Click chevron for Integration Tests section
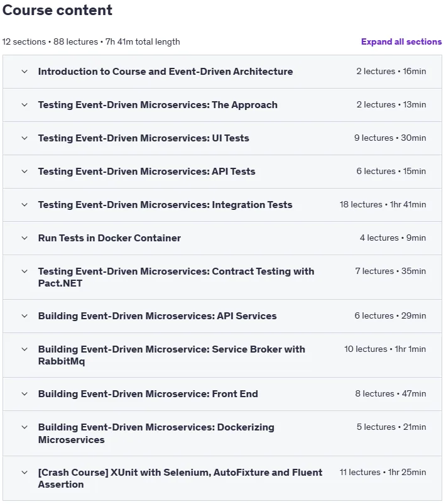The image size is (446, 504). tap(24, 205)
